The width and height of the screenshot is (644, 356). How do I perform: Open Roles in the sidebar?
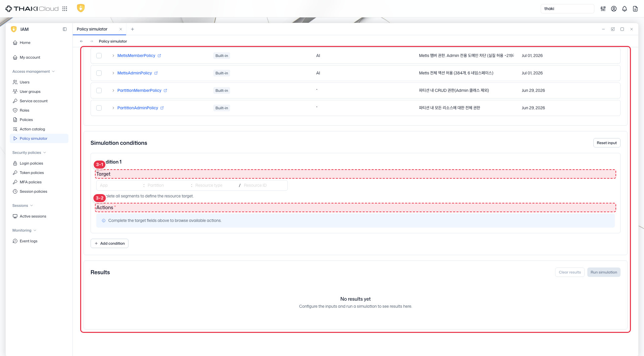(x=39, y=110)
